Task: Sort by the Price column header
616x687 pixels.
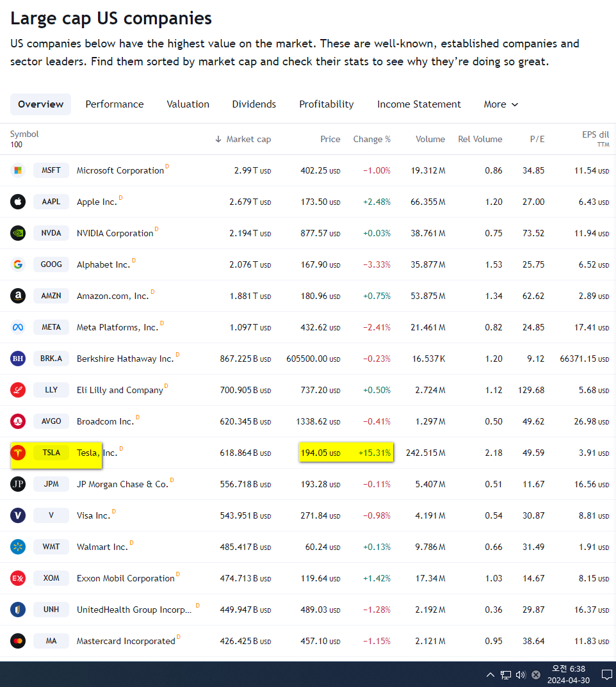Action: point(330,140)
